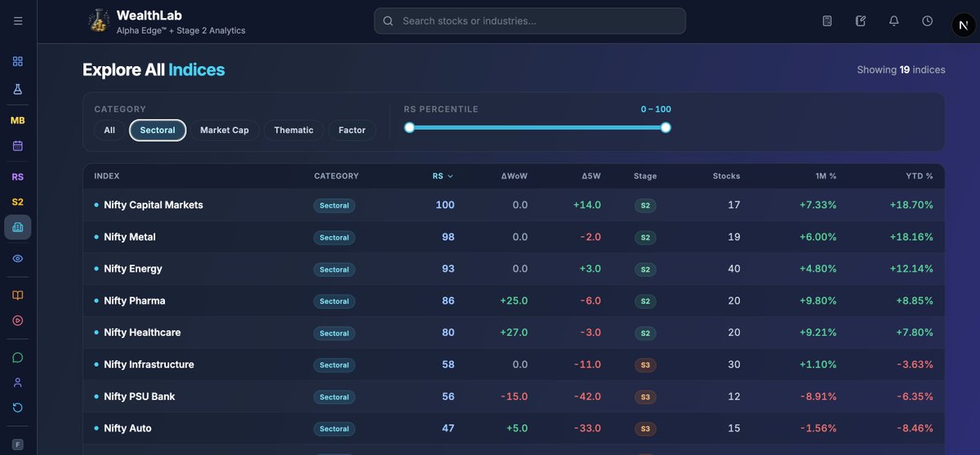Sort by the ΔWoW column header

tap(514, 176)
